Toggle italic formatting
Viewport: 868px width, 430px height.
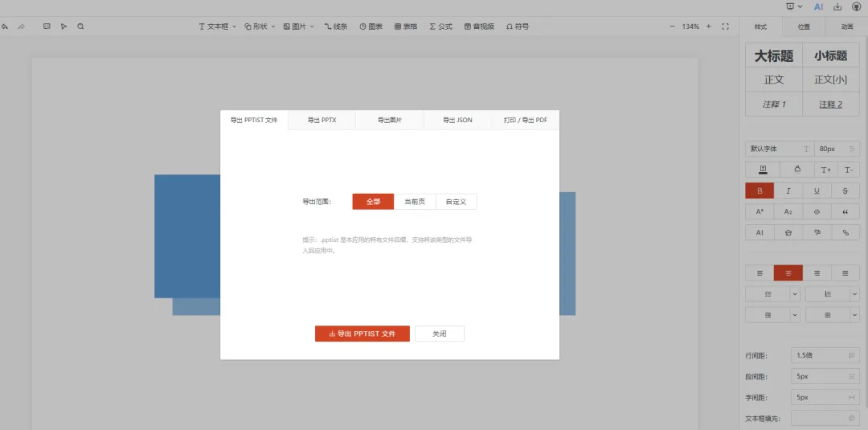788,191
